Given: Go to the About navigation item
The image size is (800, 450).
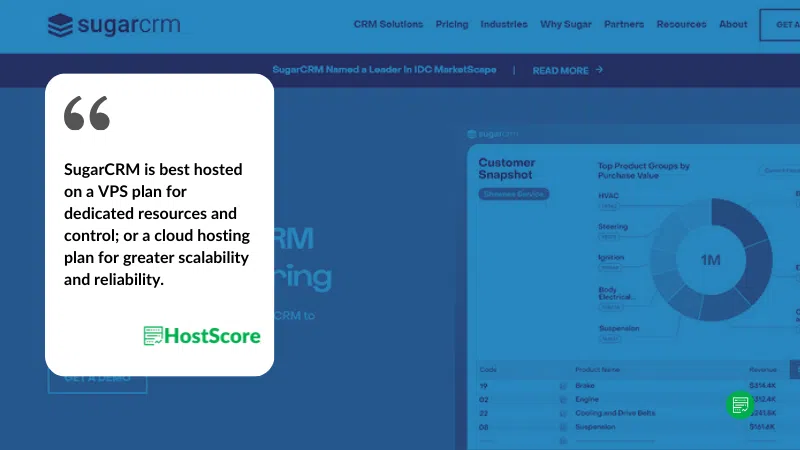Looking at the screenshot, I should click(x=733, y=25).
